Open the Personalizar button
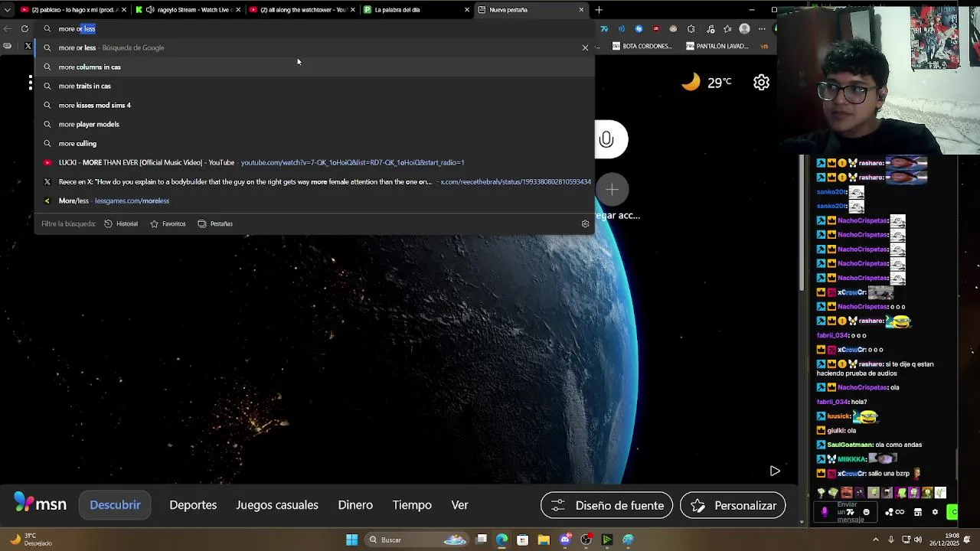Screen dimensions: 980x551 pyautogui.click(x=733, y=505)
